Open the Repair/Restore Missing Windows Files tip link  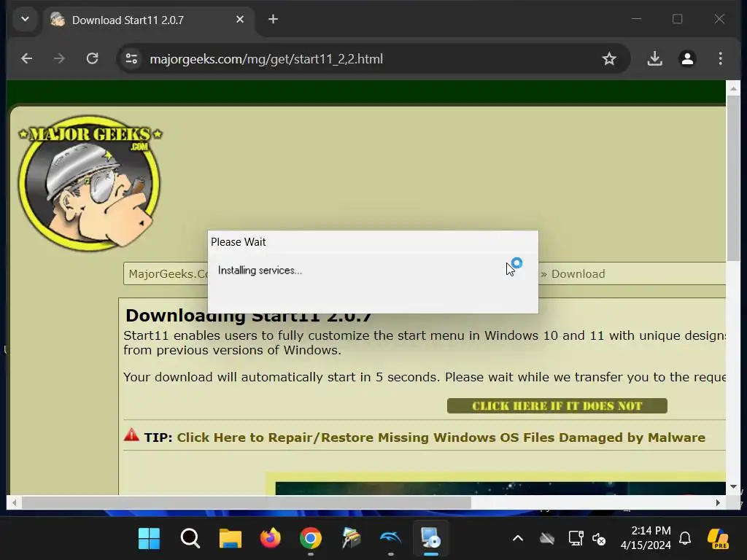pyautogui.click(x=441, y=437)
